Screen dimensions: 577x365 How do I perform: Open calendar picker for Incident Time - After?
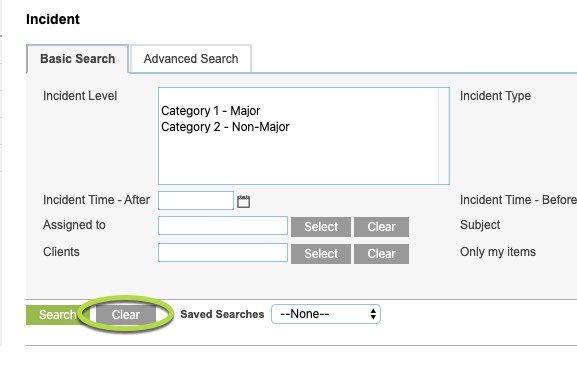click(243, 201)
